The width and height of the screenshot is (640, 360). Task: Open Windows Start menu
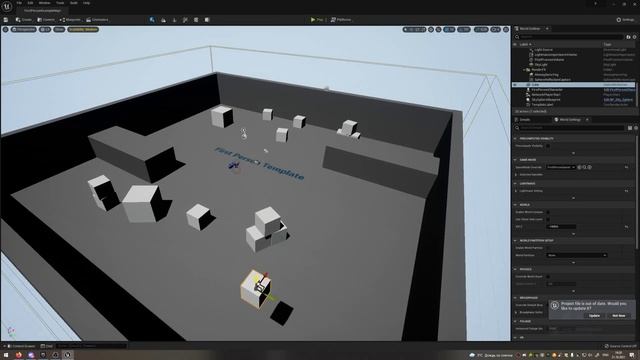click(6, 355)
